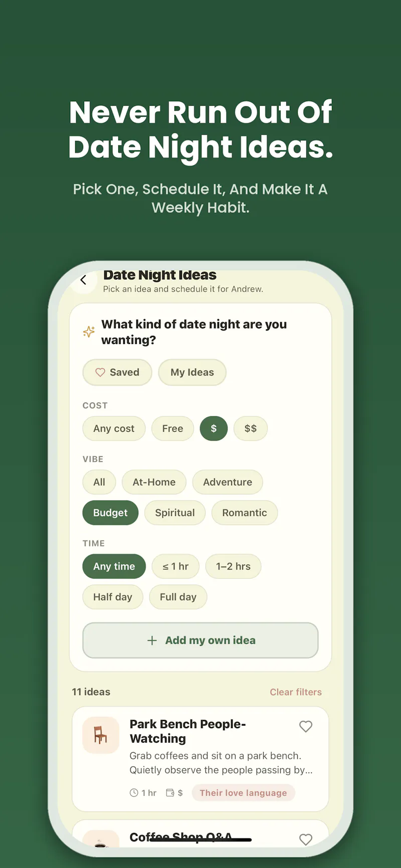Favorite Park Bench People-Watching with the heart
This screenshot has width=401, height=868.
coord(306,727)
